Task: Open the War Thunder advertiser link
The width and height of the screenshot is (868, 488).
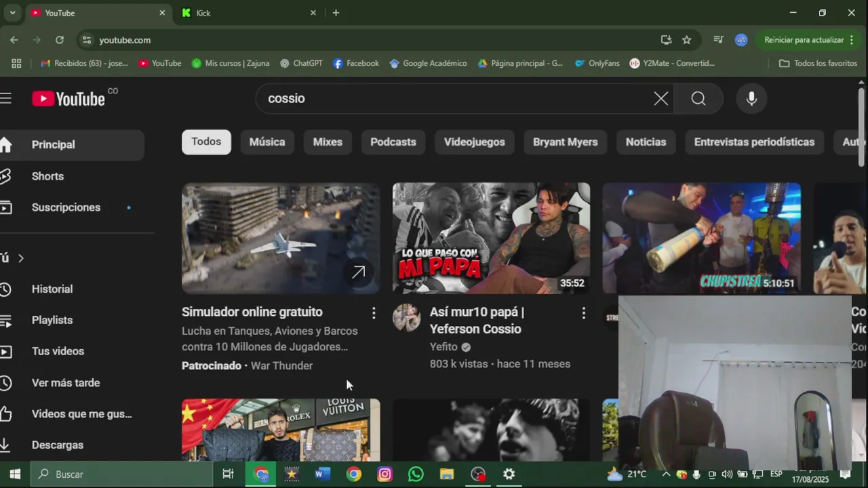Action: tap(281, 366)
